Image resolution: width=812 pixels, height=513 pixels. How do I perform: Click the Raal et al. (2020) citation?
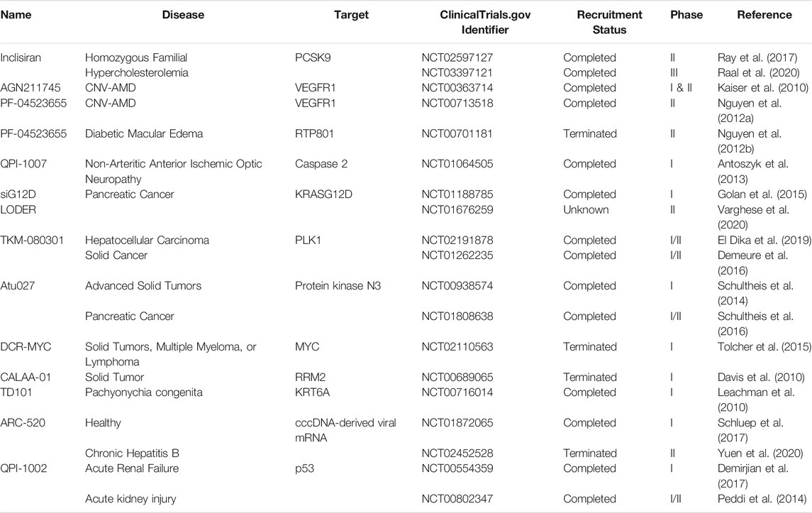tap(759, 72)
